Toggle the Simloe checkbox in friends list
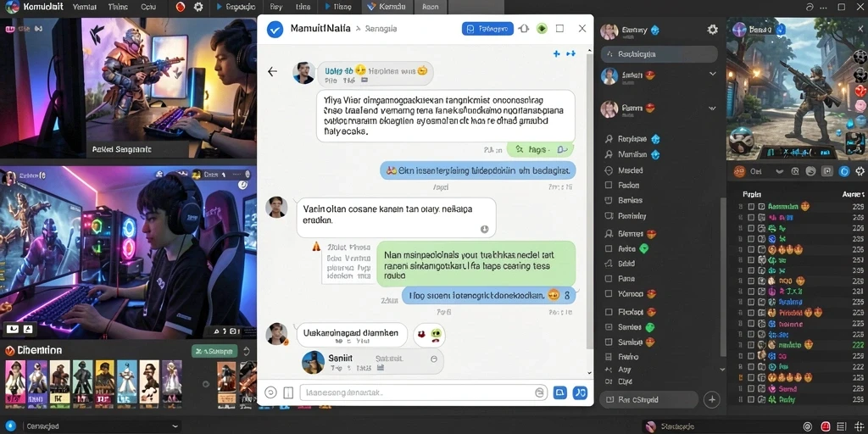868x434 pixels. point(609,342)
